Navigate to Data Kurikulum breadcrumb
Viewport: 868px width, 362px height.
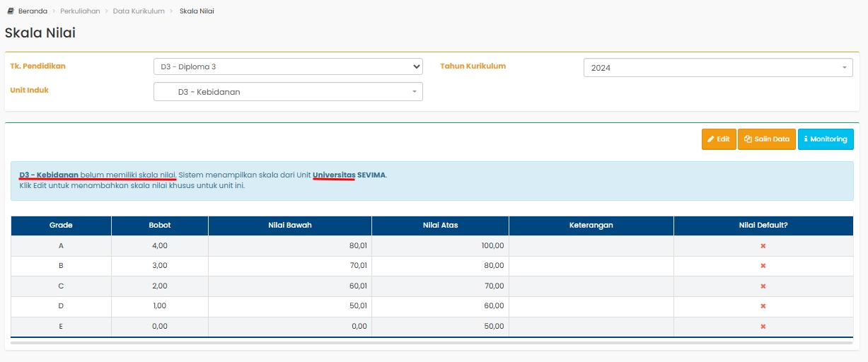(x=139, y=11)
